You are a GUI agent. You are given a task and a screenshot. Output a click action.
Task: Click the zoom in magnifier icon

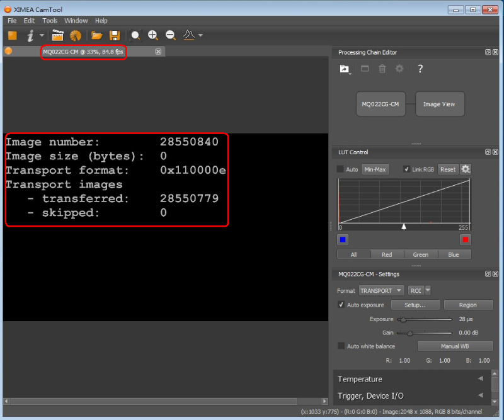[153, 35]
